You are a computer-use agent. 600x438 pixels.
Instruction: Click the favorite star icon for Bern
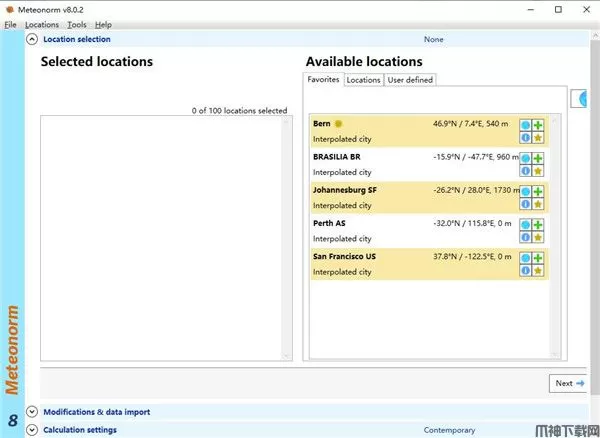(538, 138)
